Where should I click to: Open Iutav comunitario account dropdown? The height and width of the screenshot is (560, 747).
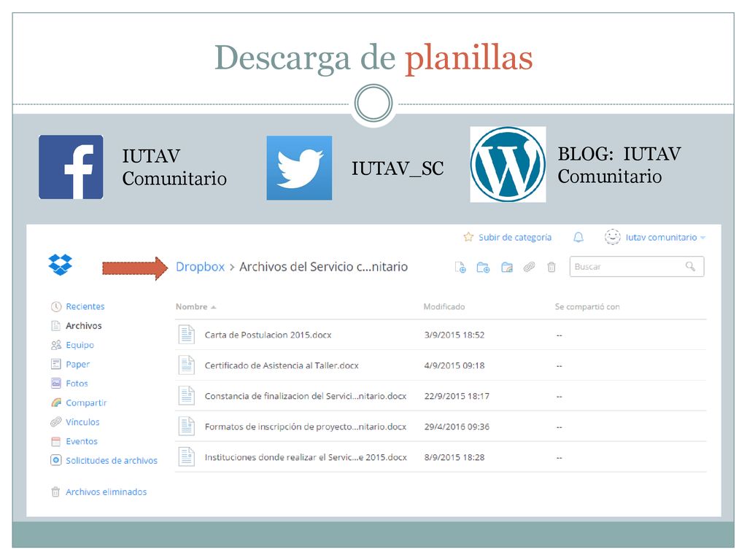point(665,238)
